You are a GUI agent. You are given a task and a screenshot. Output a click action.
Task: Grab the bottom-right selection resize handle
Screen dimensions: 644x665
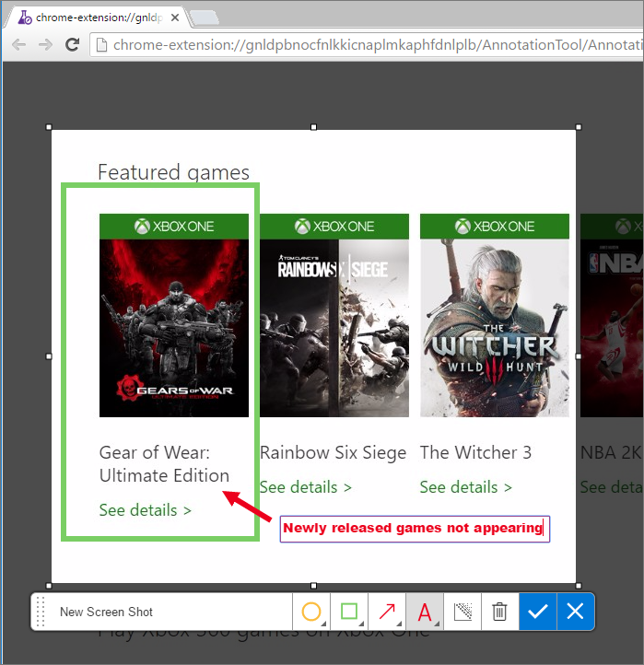click(579, 586)
